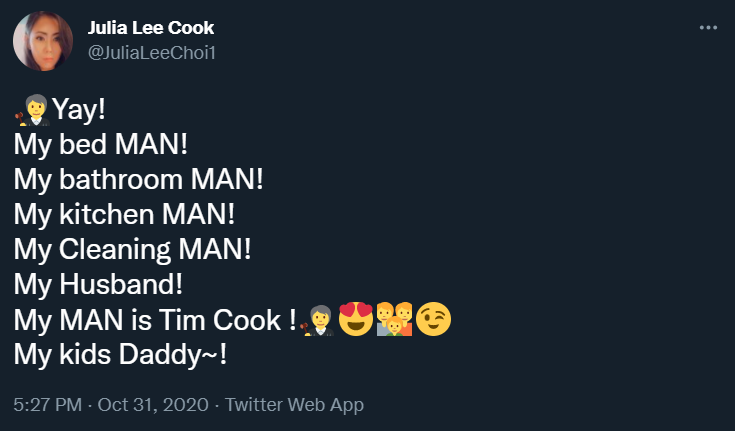Open the Julia Lee Cook display name link
735x431 pixels.
(x=151, y=28)
